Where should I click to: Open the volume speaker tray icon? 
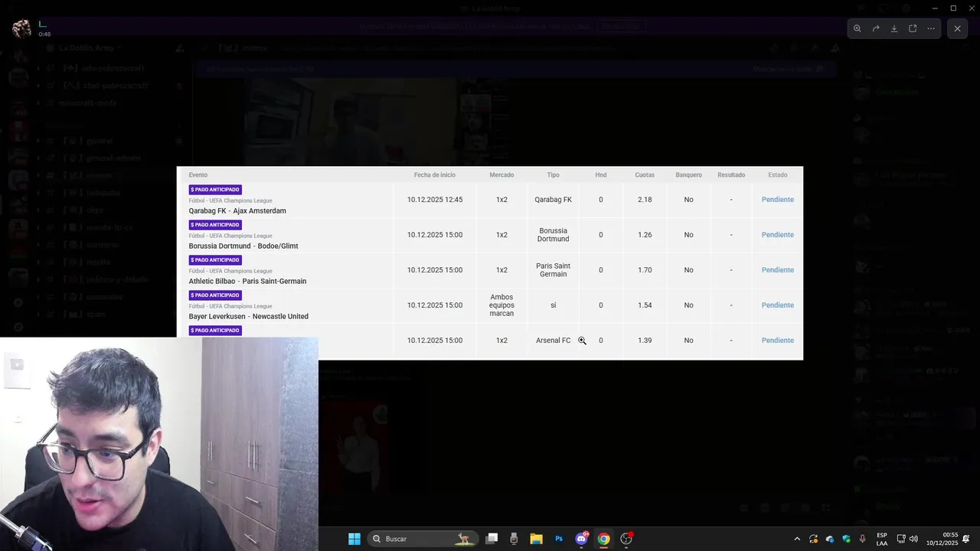coord(913,539)
